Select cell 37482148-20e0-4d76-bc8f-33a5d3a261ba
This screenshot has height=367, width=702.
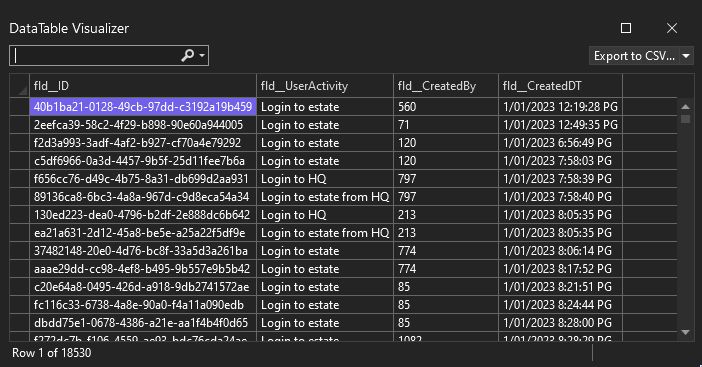coord(143,251)
